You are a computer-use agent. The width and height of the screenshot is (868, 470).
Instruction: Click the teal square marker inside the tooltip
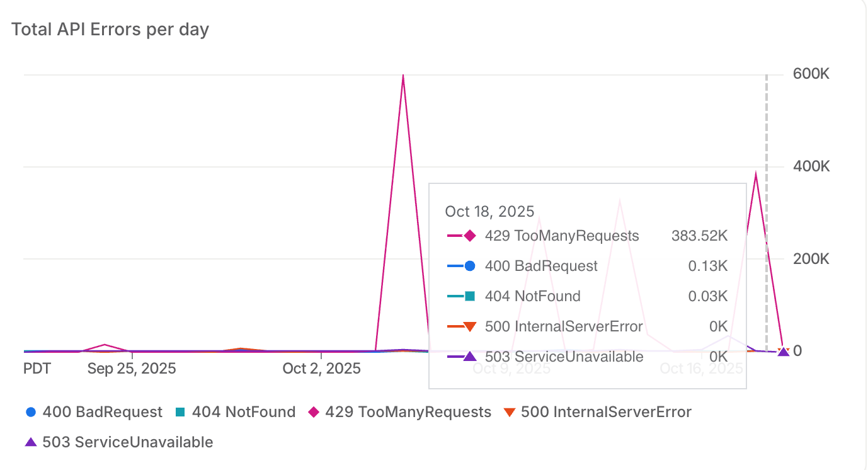click(x=469, y=296)
